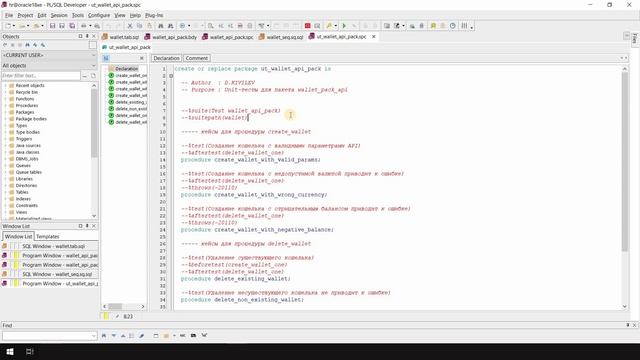640x360 pixels.
Task: Open the Session menu
Action: (x=59, y=15)
